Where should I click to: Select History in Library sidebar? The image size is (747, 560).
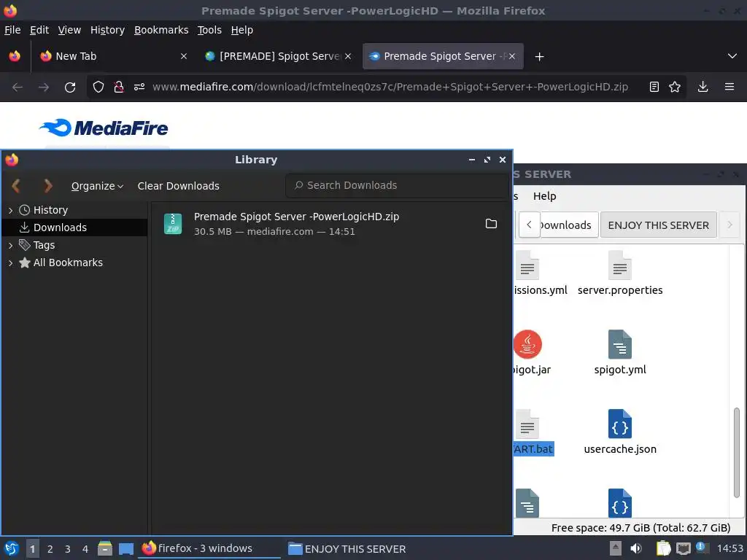coord(50,210)
